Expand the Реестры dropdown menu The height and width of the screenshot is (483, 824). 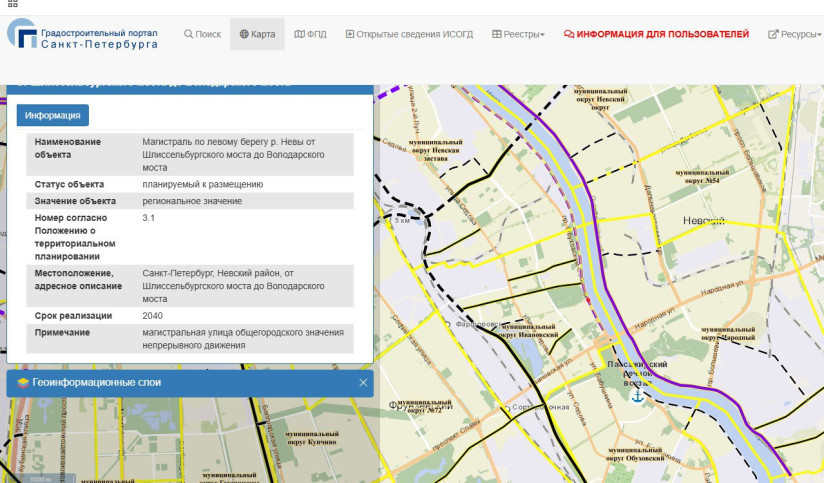(518, 34)
